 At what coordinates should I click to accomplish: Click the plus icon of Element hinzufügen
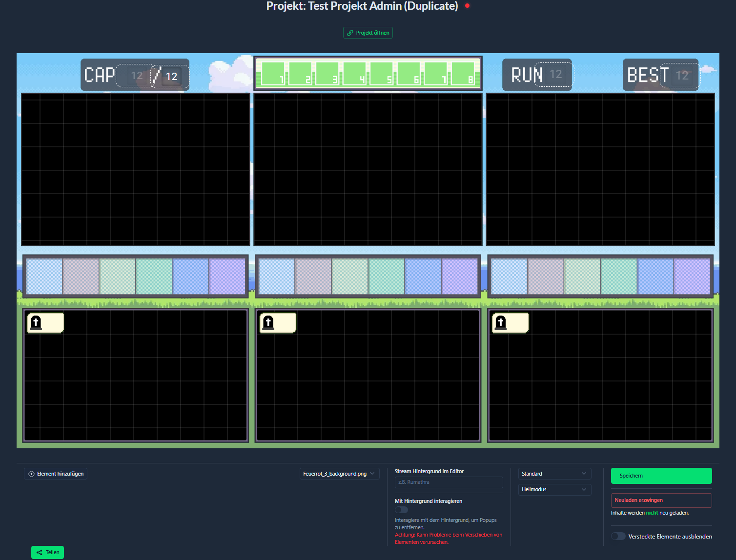[32, 474]
